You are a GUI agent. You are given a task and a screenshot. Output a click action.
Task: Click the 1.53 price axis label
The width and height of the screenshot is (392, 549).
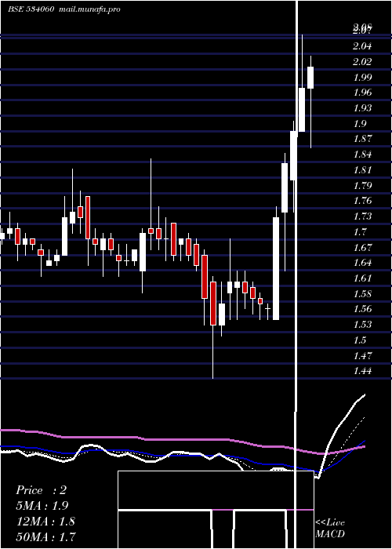pos(362,324)
